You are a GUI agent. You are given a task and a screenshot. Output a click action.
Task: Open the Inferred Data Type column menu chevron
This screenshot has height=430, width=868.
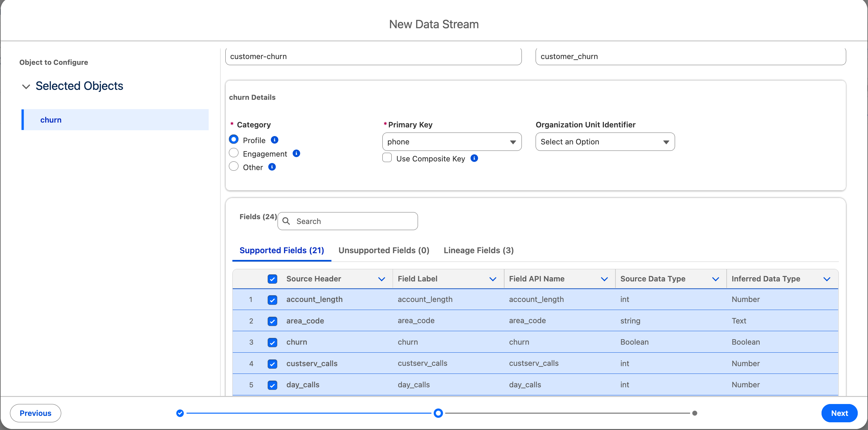pos(827,279)
